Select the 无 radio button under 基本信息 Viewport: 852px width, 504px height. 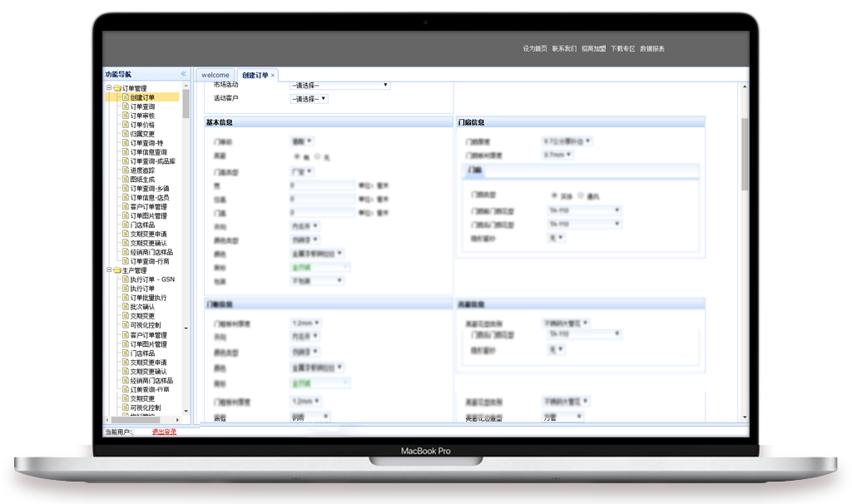point(317,156)
